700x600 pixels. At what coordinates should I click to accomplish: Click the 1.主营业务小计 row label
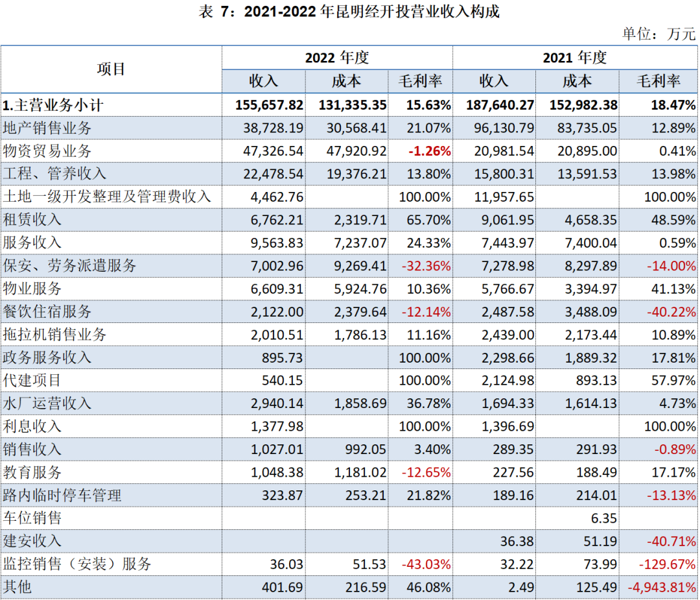(53, 105)
